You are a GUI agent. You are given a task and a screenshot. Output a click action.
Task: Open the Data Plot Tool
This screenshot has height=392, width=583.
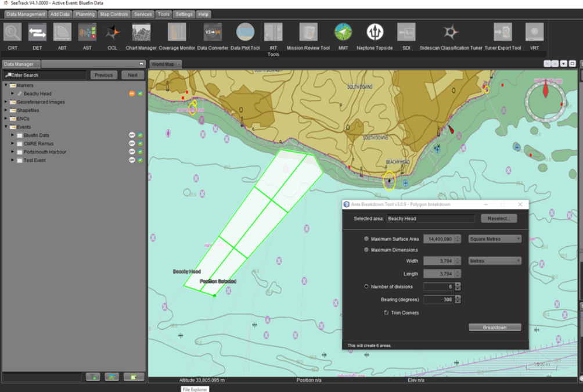(245, 32)
